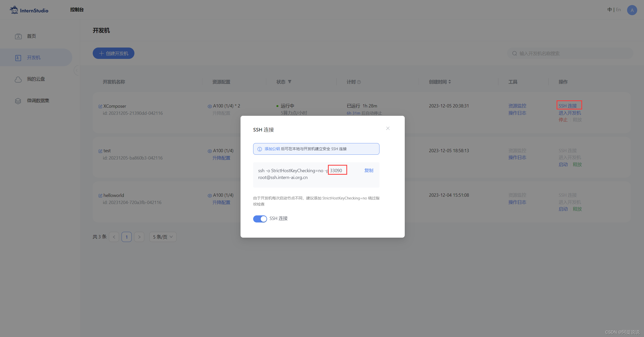
Task: Switch language to 中
Action: [x=609, y=10]
